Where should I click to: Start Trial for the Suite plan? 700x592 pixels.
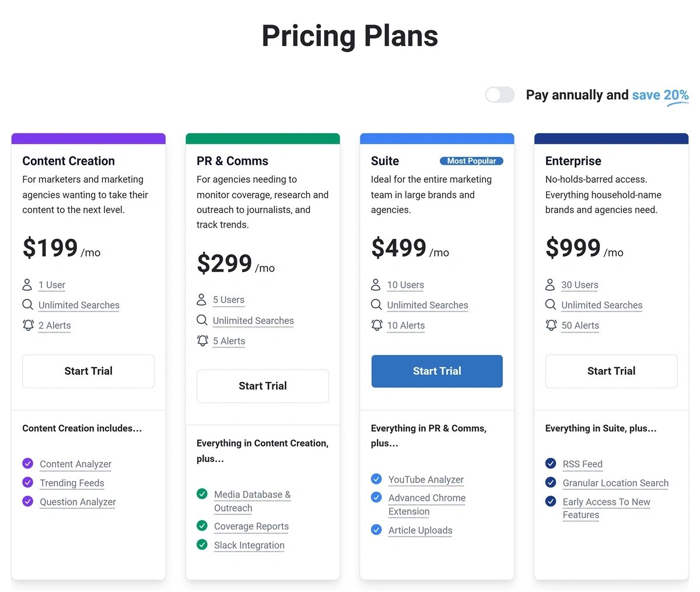coord(437,371)
